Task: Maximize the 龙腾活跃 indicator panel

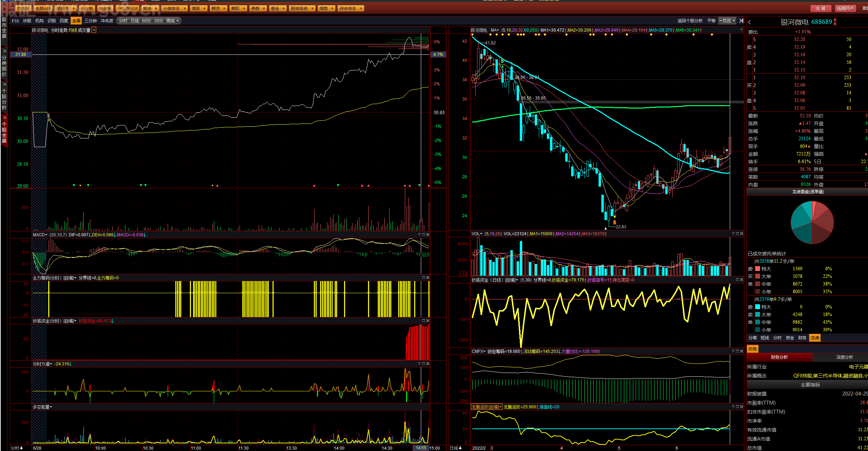Action: click(737, 407)
